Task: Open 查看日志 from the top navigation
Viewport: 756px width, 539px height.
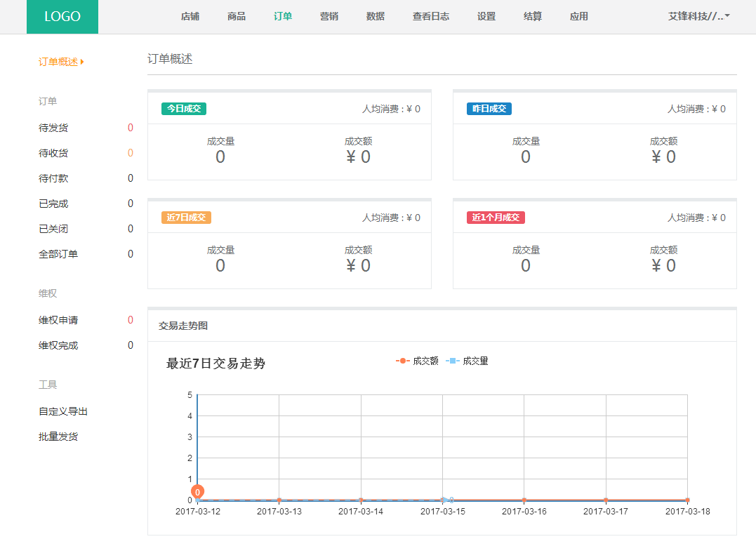Action: pyautogui.click(x=431, y=16)
